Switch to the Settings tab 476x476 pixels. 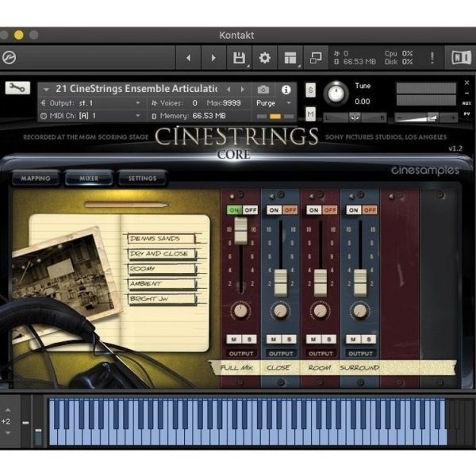pyautogui.click(x=142, y=178)
